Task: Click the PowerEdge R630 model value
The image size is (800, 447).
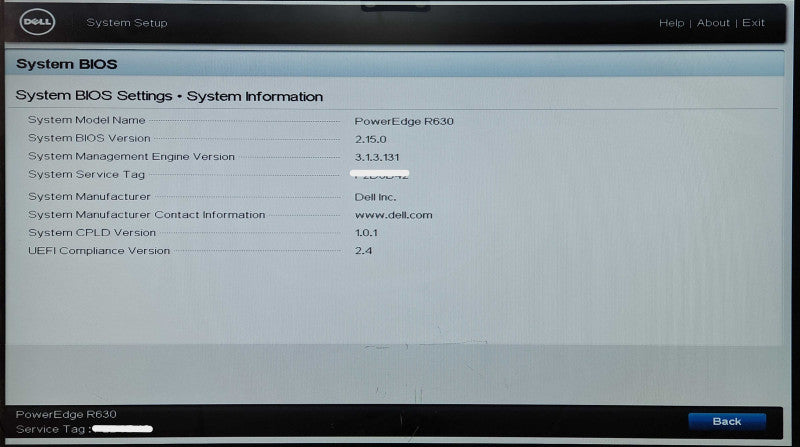Action: click(404, 121)
